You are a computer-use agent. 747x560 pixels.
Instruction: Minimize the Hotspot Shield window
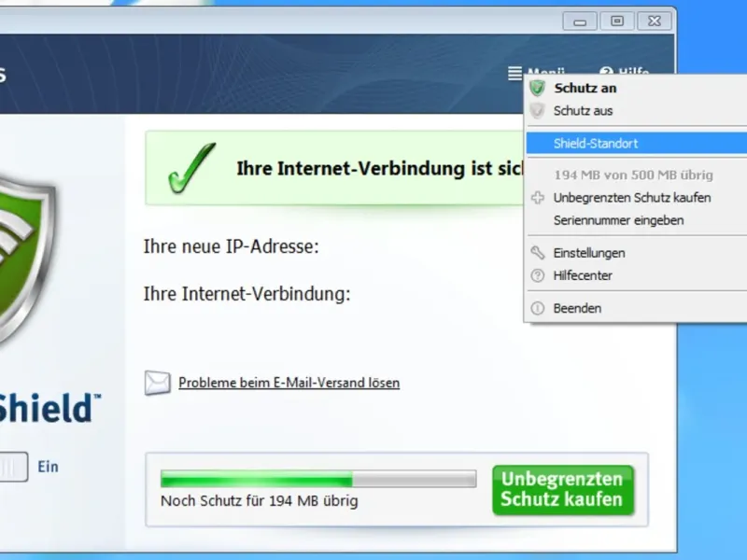[x=579, y=21]
